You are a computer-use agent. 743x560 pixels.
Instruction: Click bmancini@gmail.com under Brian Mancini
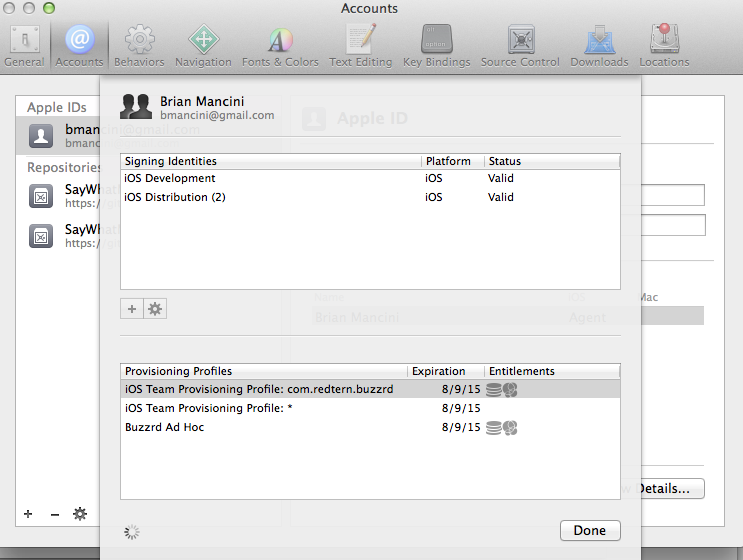(217, 115)
